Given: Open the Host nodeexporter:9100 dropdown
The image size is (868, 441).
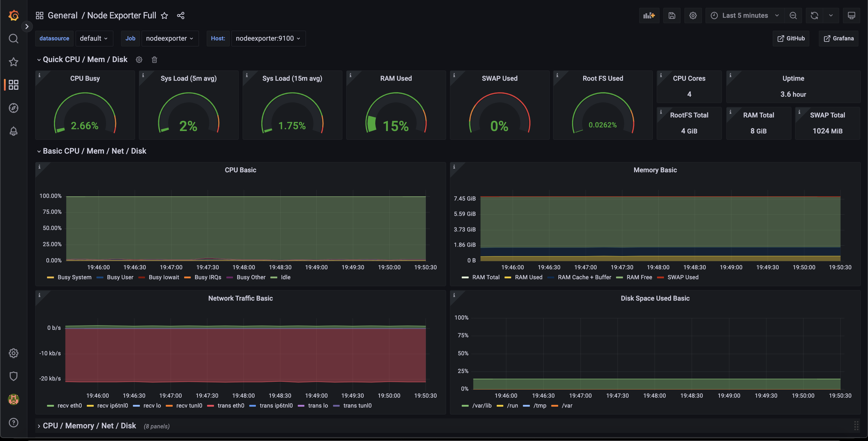Looking at the screenshot, I should [x=268, y=38].
